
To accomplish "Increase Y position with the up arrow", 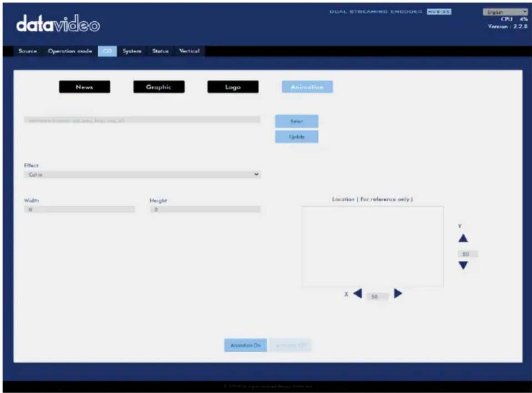I will click(463, 239).
